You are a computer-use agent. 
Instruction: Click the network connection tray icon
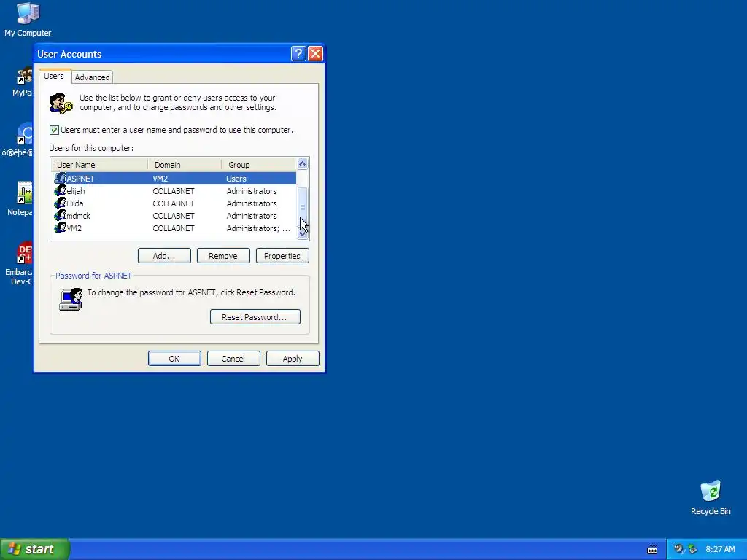coord(692,548)
